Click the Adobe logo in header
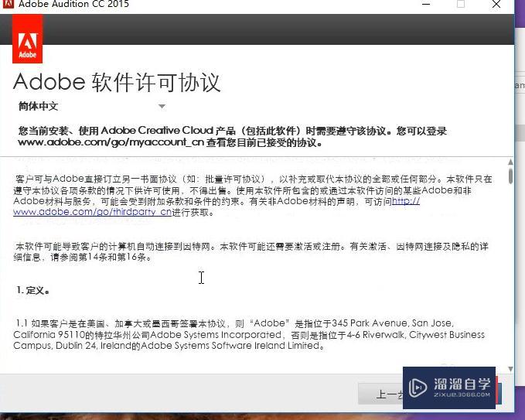525x420 pixels. (28, 39)
